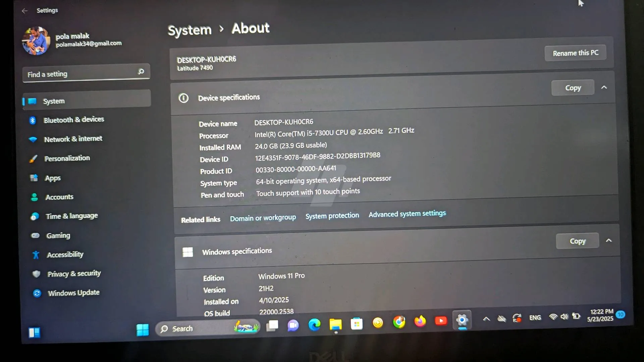Switch the ENG input language indicator

pos(535,318)
